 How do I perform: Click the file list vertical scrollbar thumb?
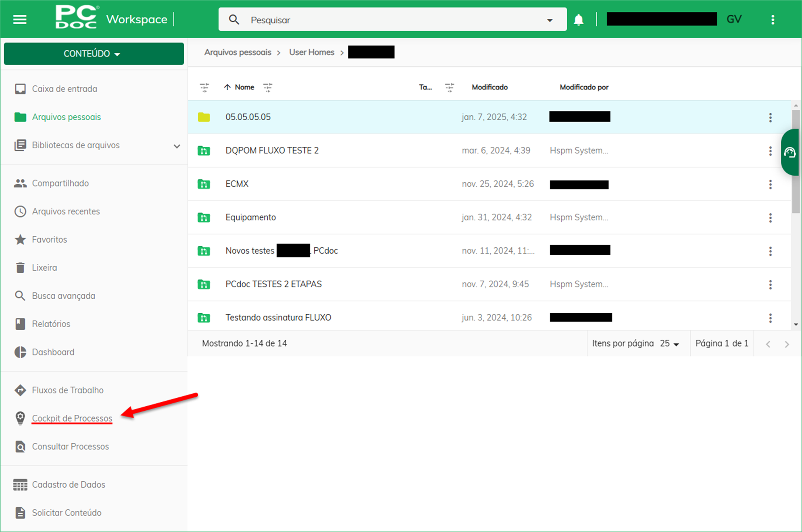[x=796, y=161]
